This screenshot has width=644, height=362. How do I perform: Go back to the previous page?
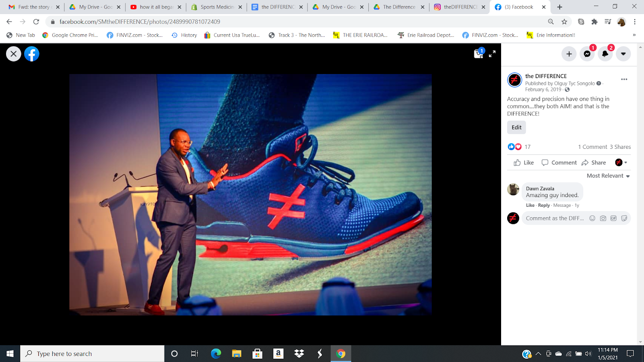[9, 22]
